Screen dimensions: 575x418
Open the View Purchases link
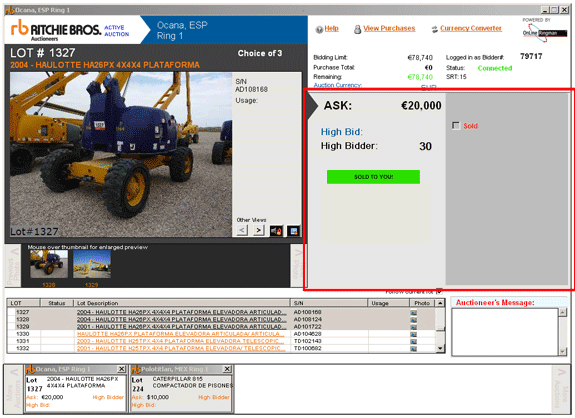(x=389, y=29)
